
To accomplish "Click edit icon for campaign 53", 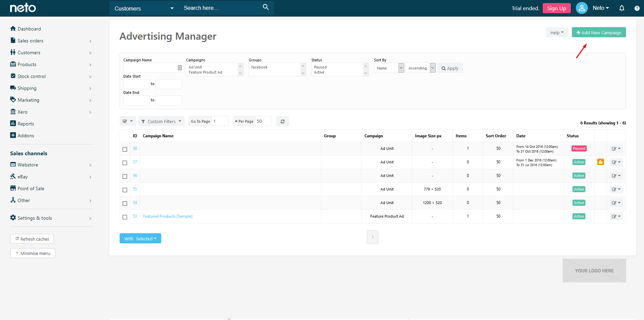I will 616,216.
